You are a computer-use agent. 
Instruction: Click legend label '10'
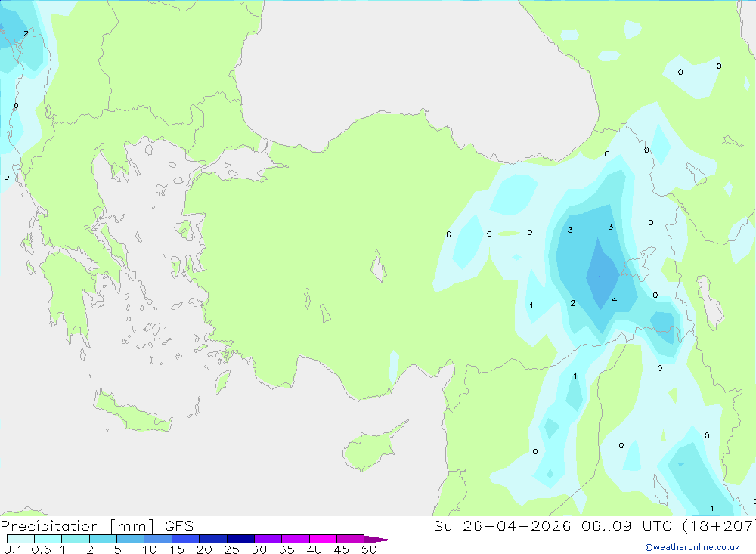150,549
